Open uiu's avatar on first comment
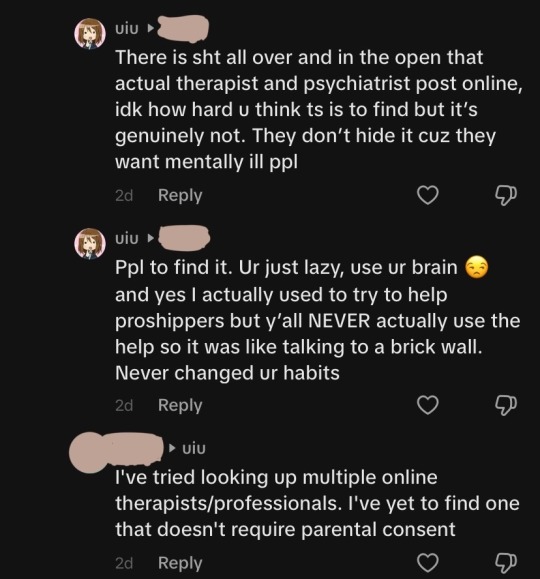Viewport: 540px width, 579px height. pos(90,34)
